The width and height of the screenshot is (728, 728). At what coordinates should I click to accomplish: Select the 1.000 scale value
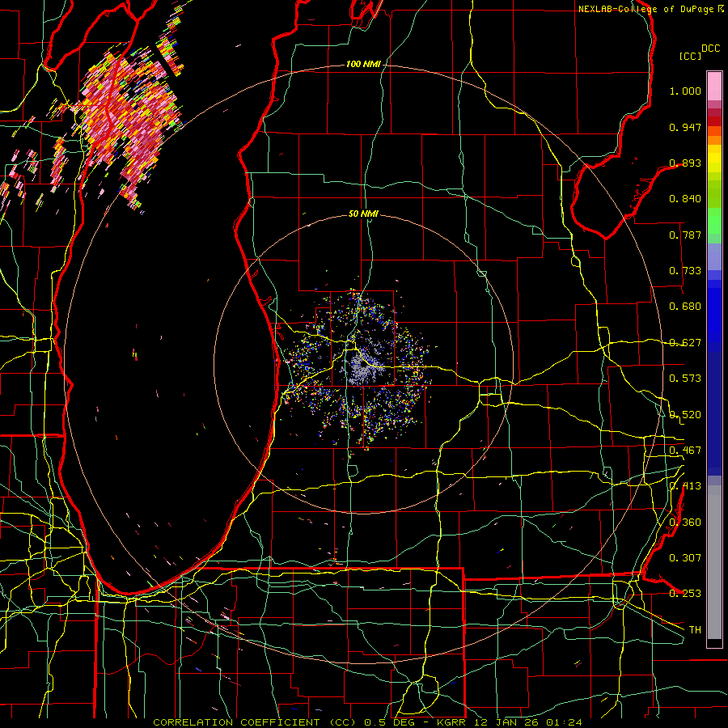685,91
